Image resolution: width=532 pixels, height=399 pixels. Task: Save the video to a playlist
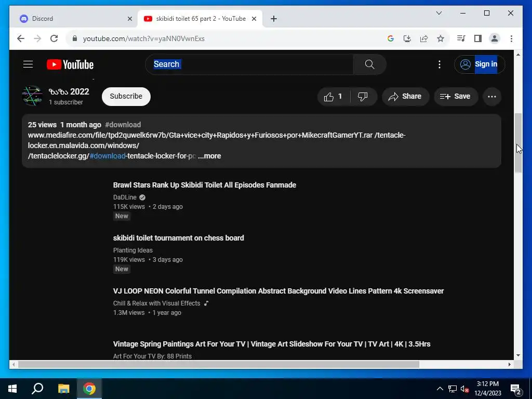(456, 97)
